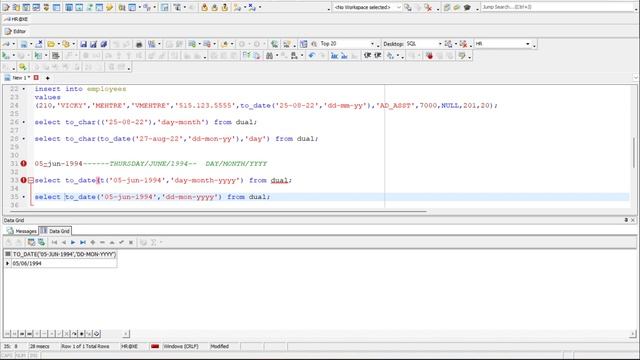Open the Desktop SQL dropdown
Viewport: 640px width, 360px height.
(440, 44)
